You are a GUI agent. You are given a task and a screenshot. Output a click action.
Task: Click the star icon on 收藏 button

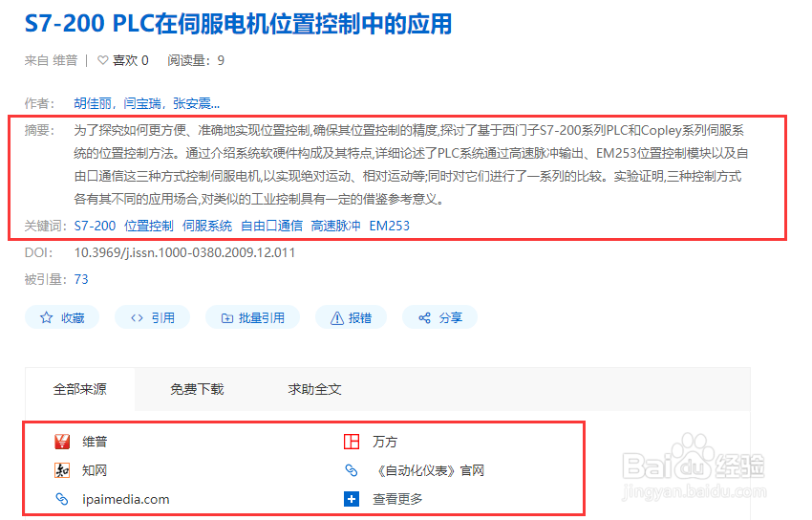tap(47, 317)
